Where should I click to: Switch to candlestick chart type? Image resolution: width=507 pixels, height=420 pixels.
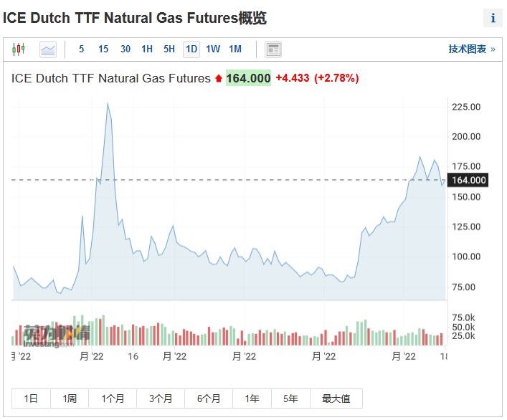point(19,49)
